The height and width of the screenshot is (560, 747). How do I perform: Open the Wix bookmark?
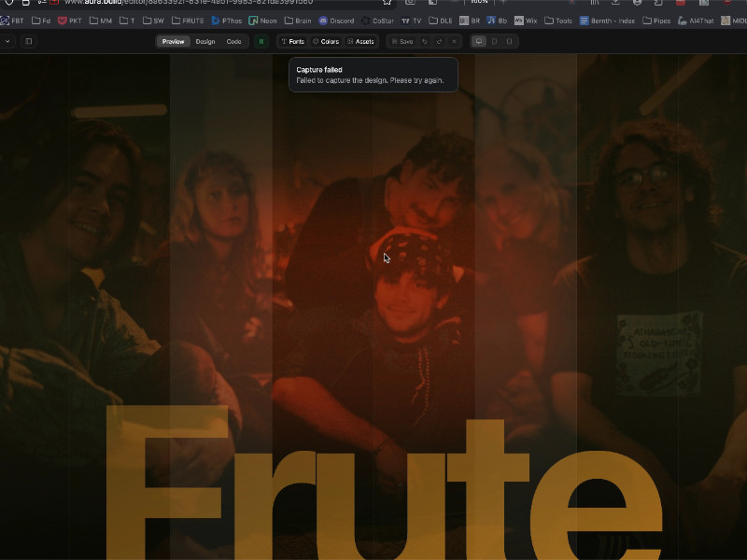526,20
